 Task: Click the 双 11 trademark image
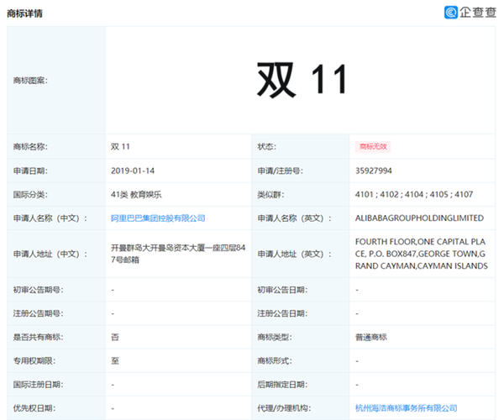pos(302,80)
